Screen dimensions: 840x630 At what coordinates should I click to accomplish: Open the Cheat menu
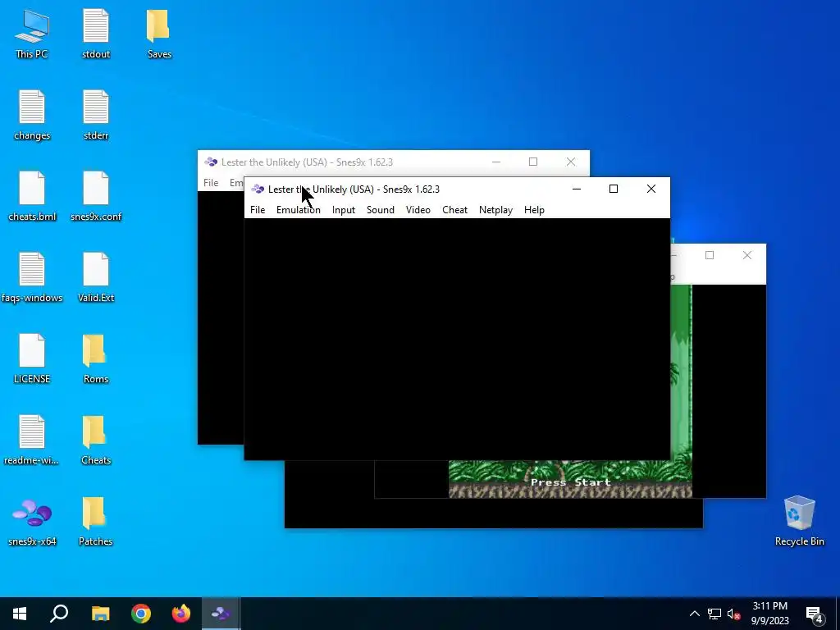(454, 210)
